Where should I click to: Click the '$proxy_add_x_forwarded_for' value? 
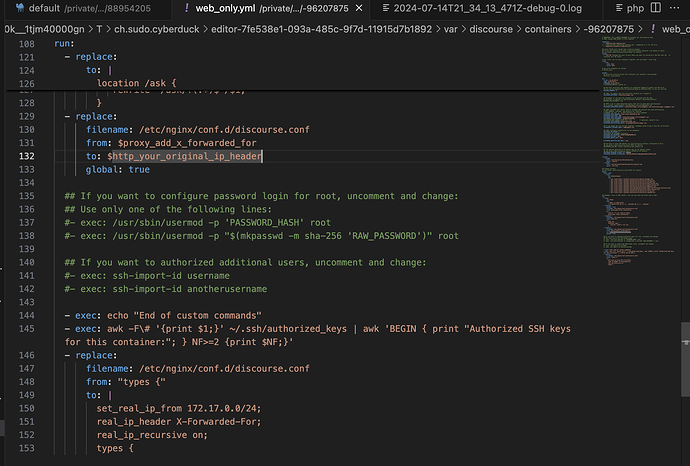pos(187,143)
